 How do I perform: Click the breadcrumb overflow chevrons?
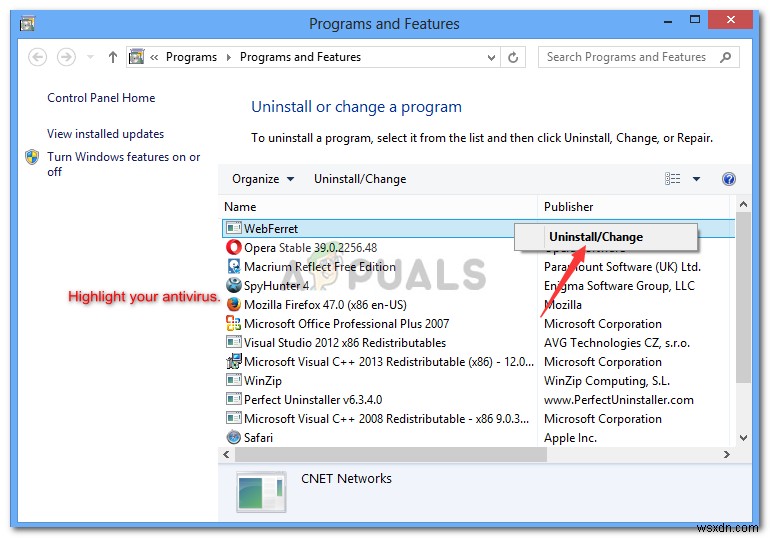click(154, 57)
